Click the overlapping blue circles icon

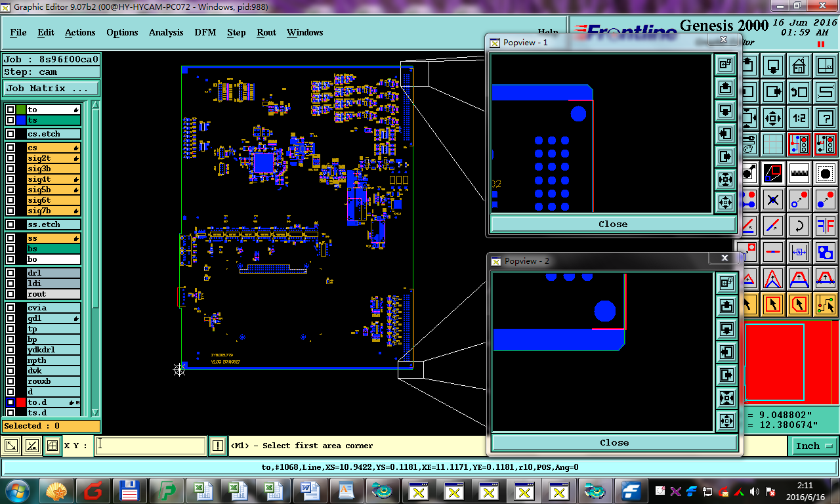point(825,252)
